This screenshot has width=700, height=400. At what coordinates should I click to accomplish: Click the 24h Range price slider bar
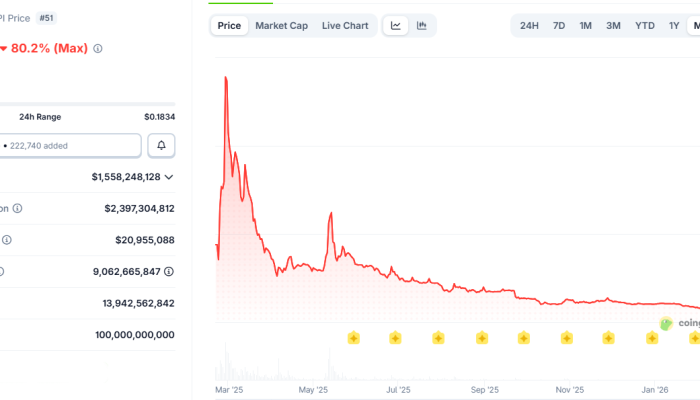87,104
